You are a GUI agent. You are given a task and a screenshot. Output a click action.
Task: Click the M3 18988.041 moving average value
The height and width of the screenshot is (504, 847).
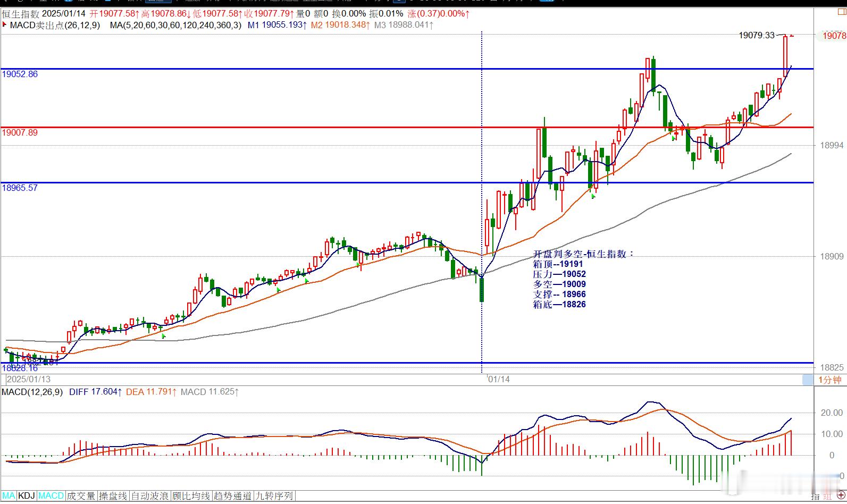pyautogui.click(x=404, y=24)
